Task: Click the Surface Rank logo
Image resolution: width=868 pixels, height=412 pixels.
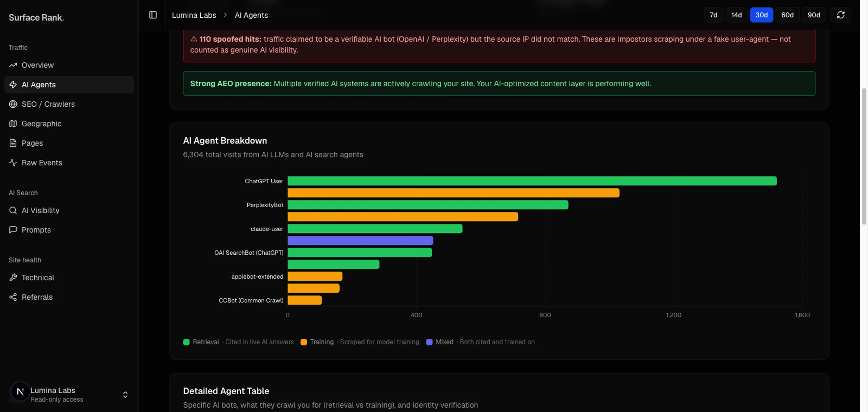Action: coord(36,17)
